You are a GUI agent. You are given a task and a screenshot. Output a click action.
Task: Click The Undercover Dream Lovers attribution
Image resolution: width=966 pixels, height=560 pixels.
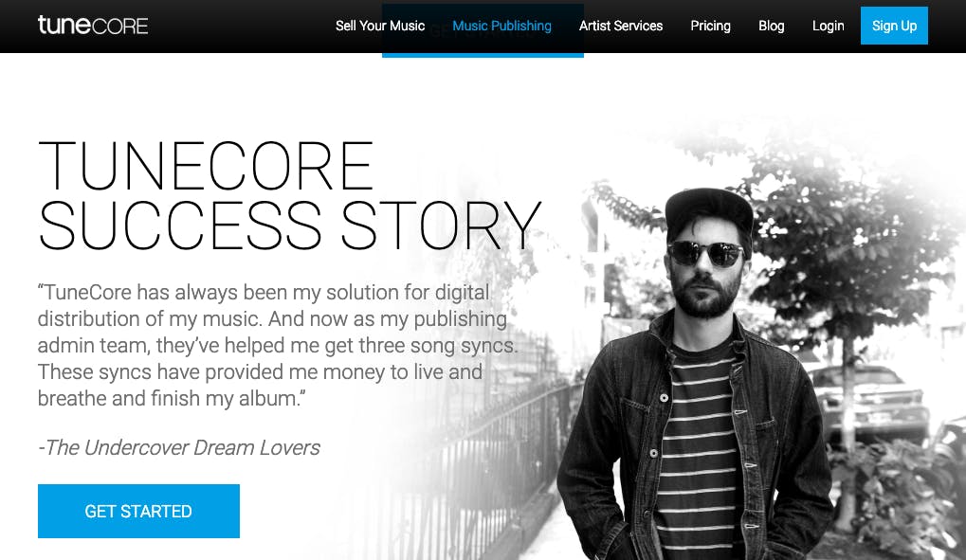point(178,447)
